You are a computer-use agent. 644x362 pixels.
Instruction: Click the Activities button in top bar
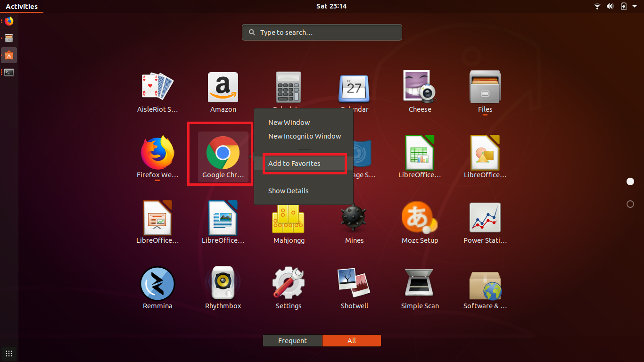[x=22, y=7]
